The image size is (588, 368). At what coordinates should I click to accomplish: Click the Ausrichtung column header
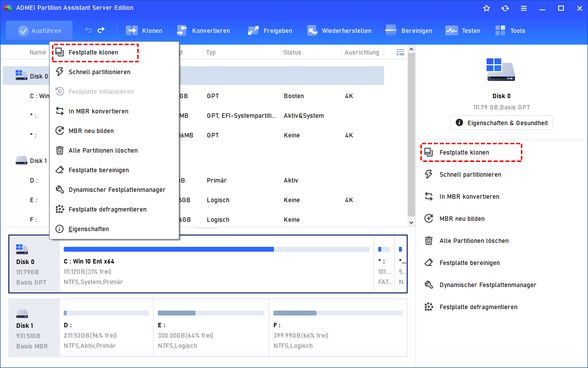(x=362, y=53)
